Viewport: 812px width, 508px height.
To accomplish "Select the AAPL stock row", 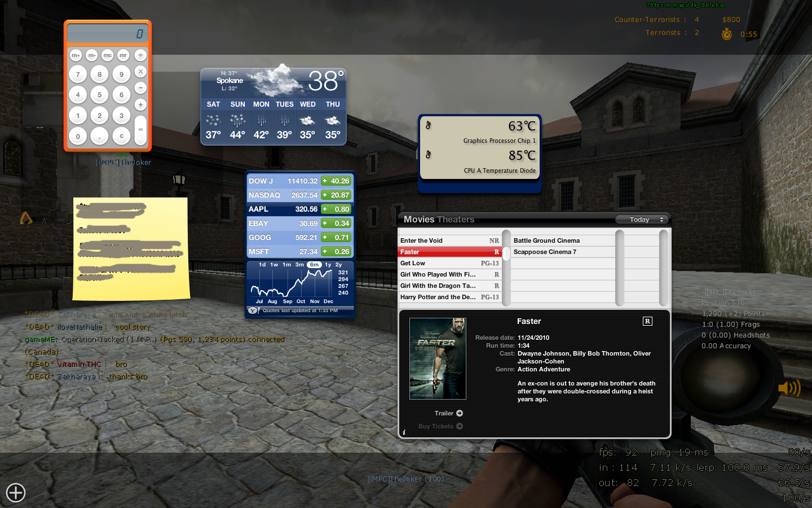I will tap(300, 209).
